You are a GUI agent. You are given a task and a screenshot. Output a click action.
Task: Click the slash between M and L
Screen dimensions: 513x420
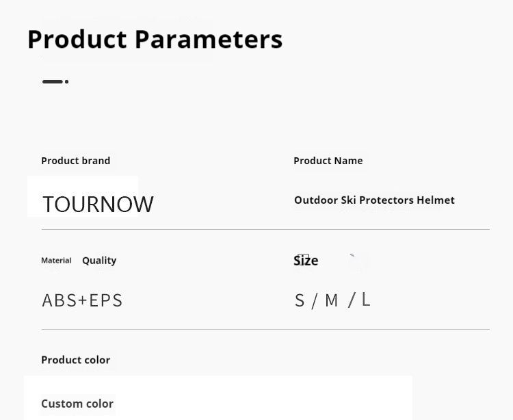pyautogui.click(x=352, y=300)
